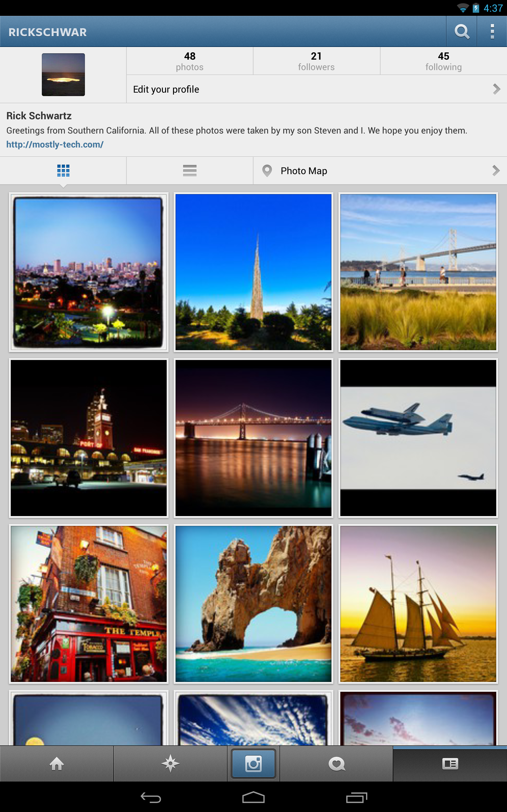Expand Edit your profile chevron
This screenshot has height=812, width=507.
coord(496,89)
